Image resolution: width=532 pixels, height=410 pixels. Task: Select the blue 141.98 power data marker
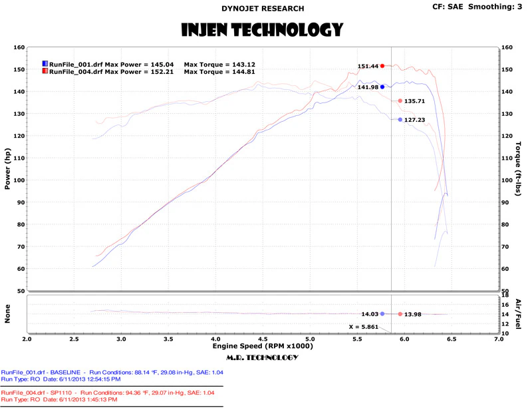point(382,87)
